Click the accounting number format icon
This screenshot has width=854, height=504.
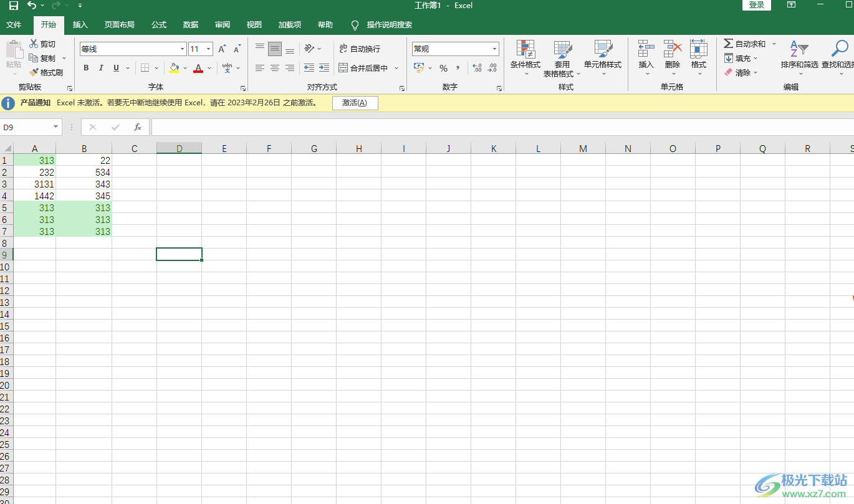point(419,68)
